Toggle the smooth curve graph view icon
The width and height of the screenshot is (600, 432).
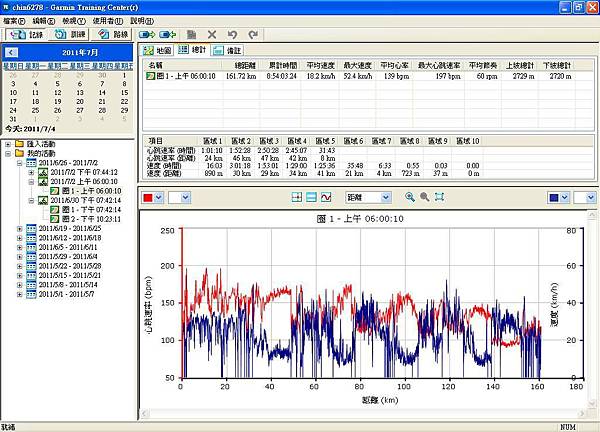click(326, 198)
